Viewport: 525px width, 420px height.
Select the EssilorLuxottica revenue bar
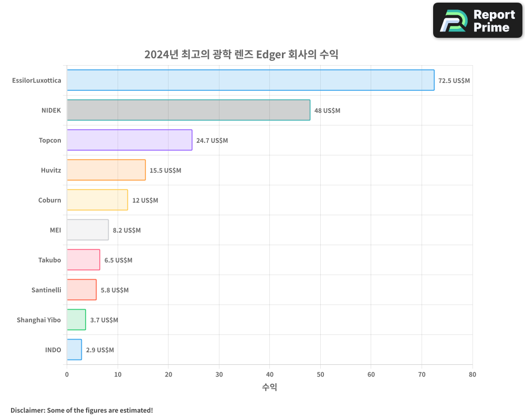(x=249, y=80)
